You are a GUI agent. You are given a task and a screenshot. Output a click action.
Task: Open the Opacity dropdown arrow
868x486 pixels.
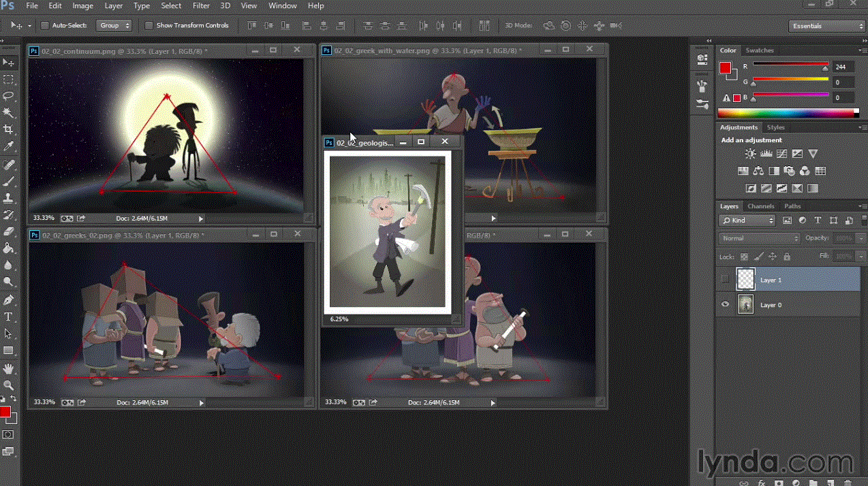(861, 238)
